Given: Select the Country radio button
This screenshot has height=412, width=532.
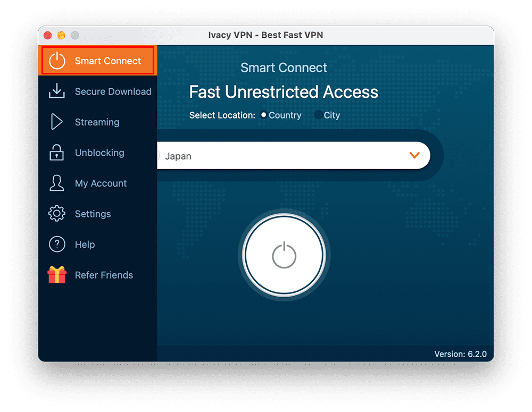Looking at the screenshot, I should point(263,115).
